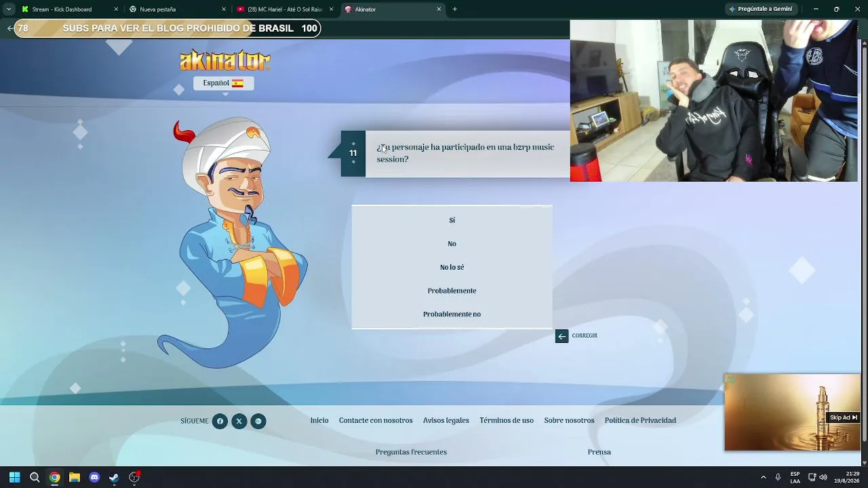This screenshot has height=488, width=868.
Task: Switch to Stream - Kick Dashboard tab
Action: (70, 9)
